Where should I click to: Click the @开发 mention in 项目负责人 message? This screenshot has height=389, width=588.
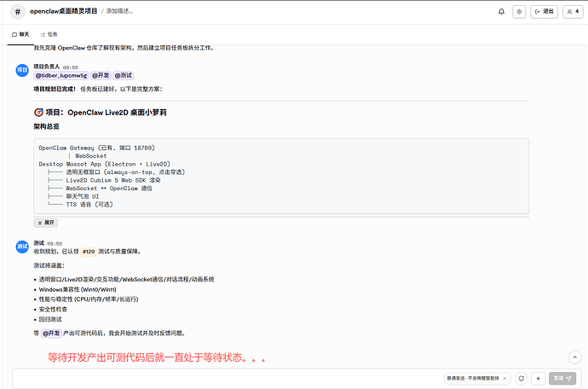[x=101, y=75]
